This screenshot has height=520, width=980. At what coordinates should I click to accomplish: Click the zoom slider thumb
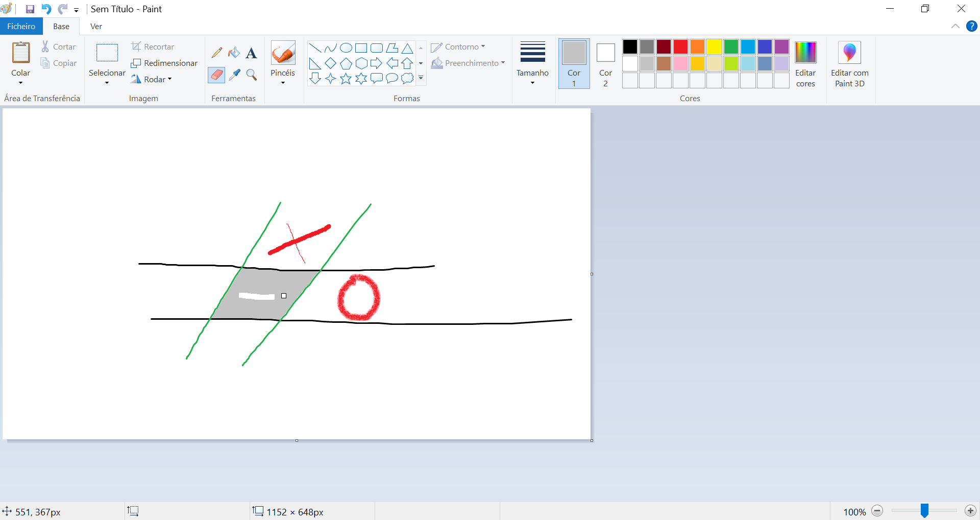click(x=924, y=510)
